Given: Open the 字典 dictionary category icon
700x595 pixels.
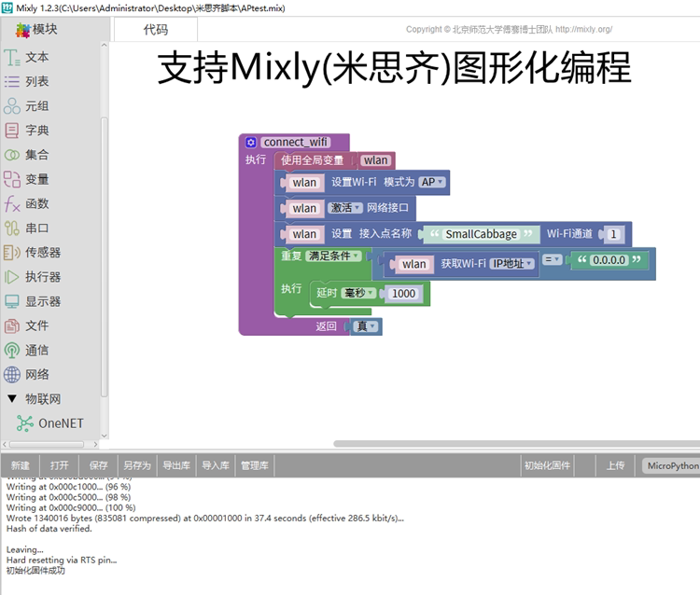Looking at the screenshot, I should click(12, 131).
